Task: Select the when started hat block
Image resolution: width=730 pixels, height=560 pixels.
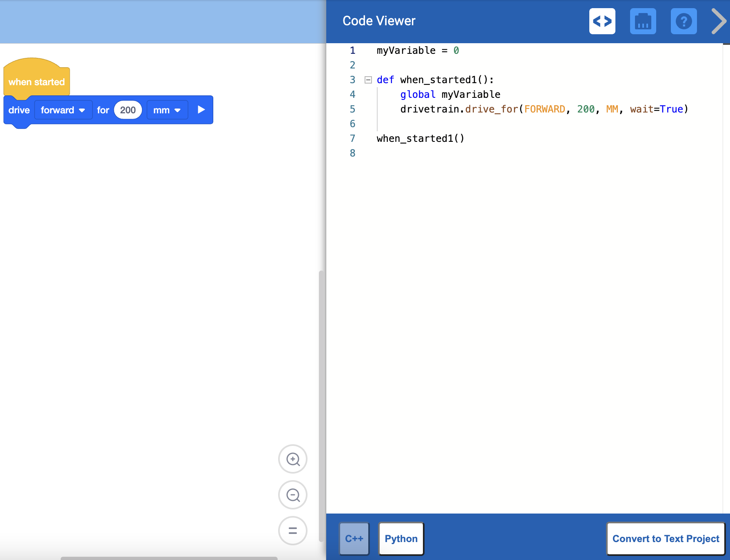Action: pos(37,82)
